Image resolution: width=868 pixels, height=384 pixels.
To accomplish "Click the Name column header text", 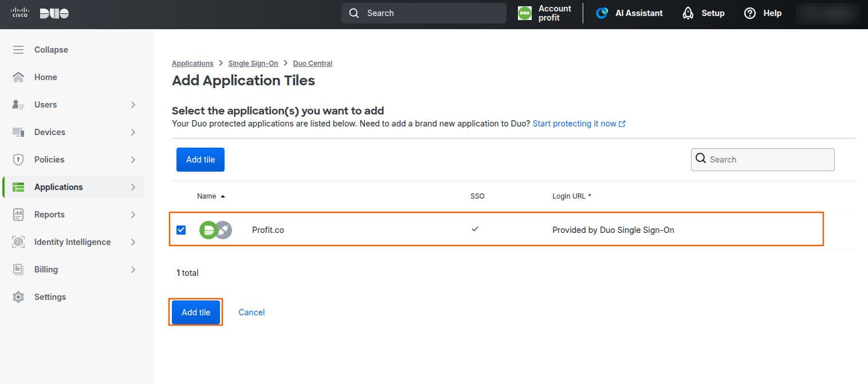I will tap(206, 196).
